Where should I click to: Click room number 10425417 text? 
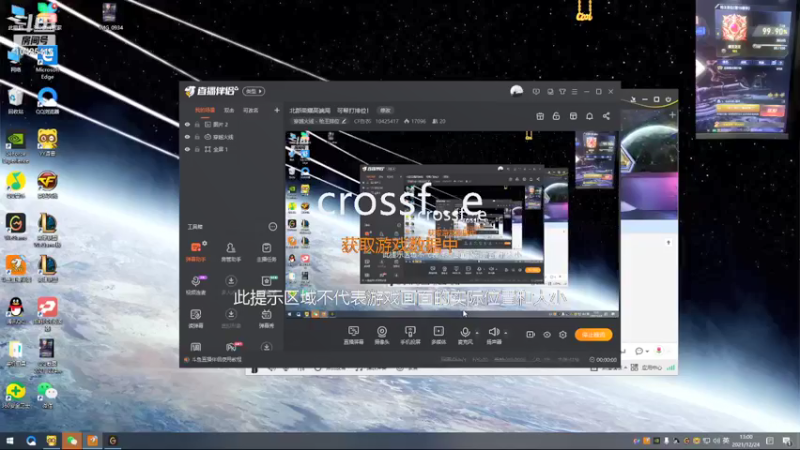[387, 121]
